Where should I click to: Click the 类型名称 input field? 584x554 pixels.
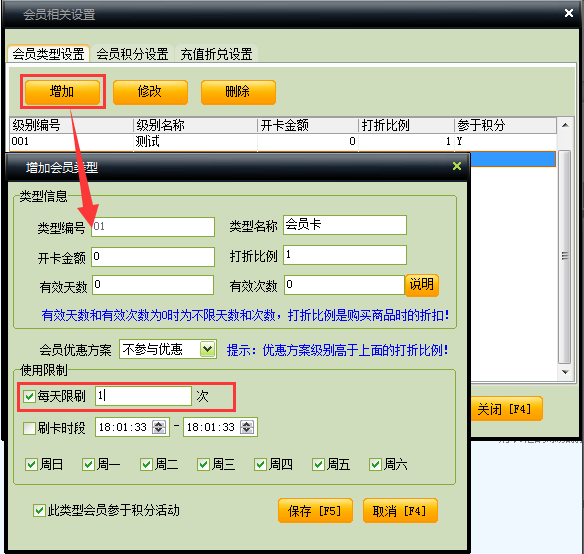coord(345,225)
